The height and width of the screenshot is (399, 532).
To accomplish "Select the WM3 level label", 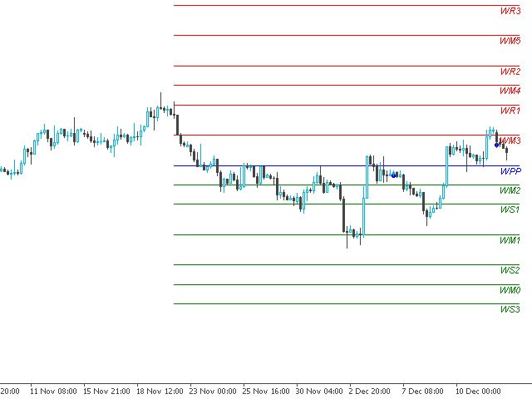I will (510, 140).
